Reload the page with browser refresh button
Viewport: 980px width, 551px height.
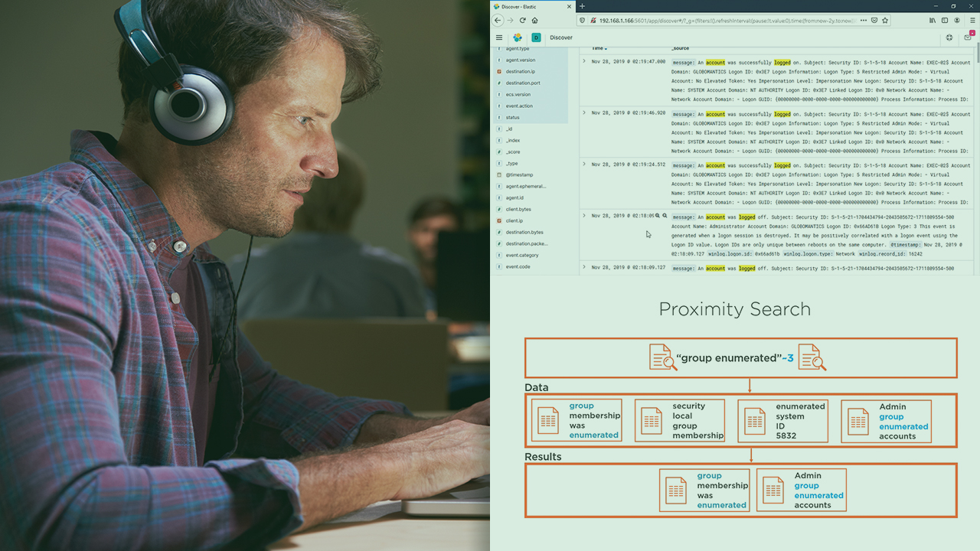523,21
